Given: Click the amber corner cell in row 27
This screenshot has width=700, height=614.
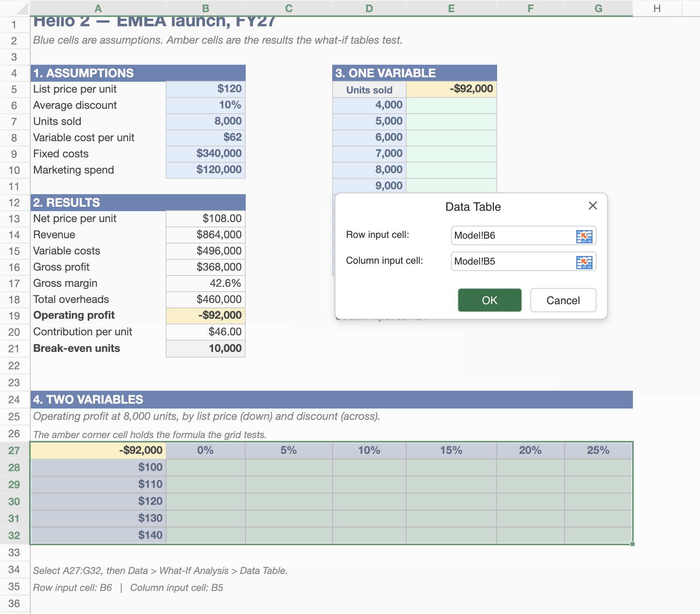Looking at the screenshot, I should pos(98,451).
